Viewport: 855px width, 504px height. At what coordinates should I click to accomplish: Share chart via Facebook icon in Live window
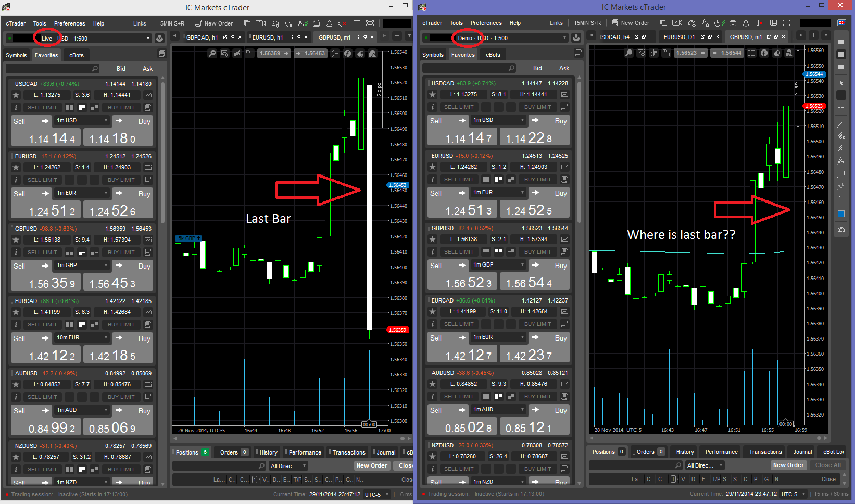point(347,53)
